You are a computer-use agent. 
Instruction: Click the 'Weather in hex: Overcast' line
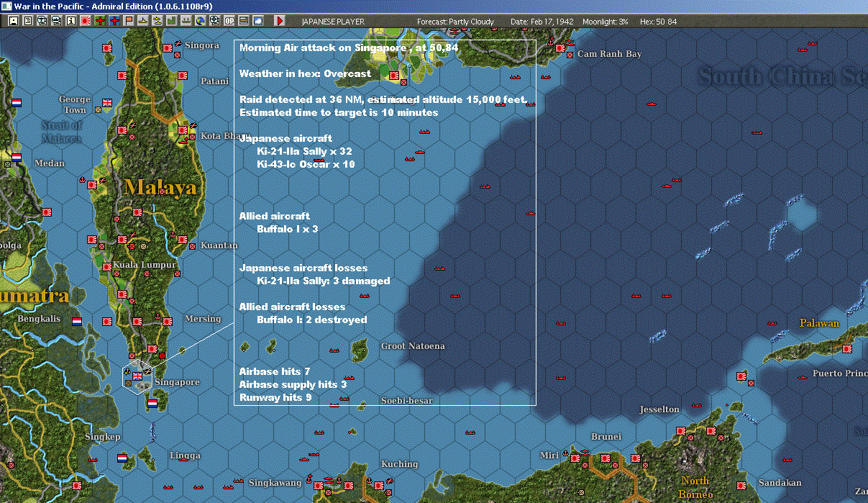pos(305,73)
